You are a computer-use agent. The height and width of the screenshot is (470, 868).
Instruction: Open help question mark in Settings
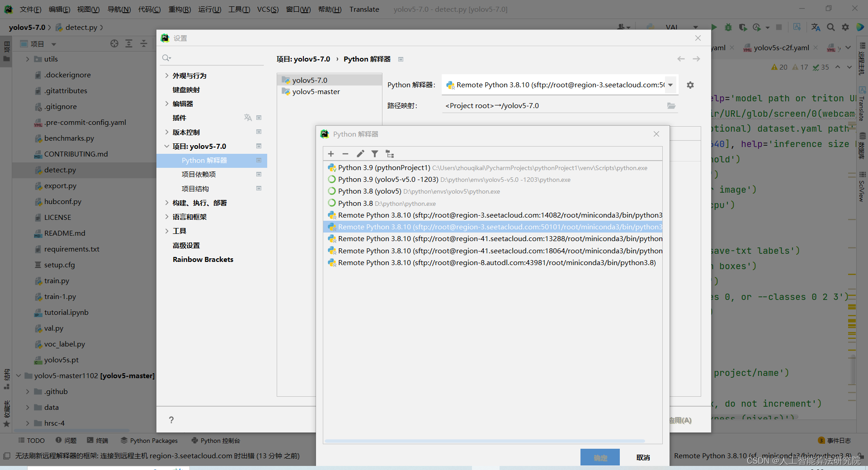[171, 420]
